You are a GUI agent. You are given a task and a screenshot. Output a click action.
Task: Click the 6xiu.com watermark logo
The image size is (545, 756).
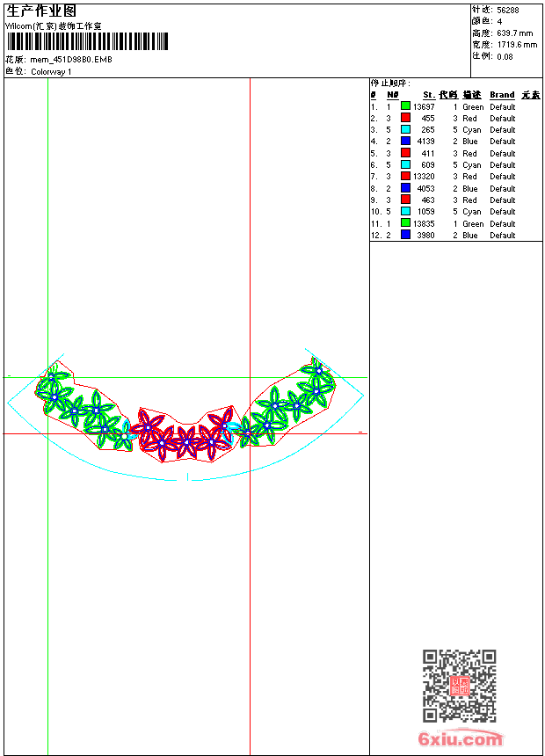461,739
